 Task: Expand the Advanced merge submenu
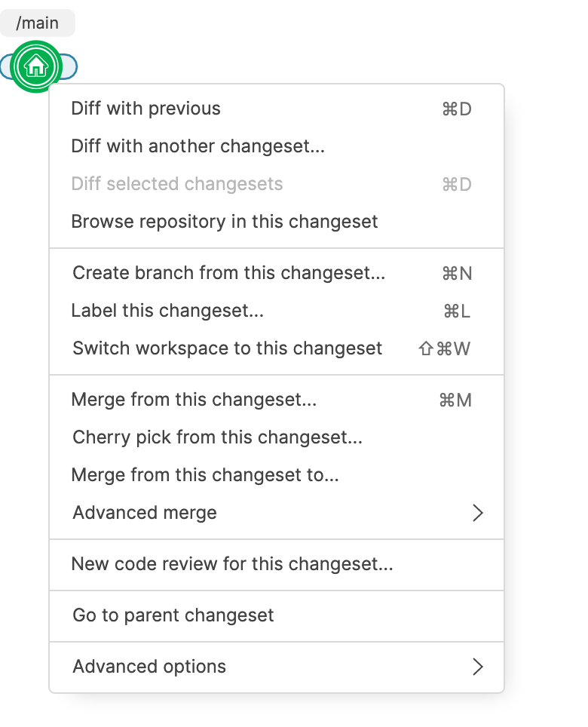[x=145, y=513]
